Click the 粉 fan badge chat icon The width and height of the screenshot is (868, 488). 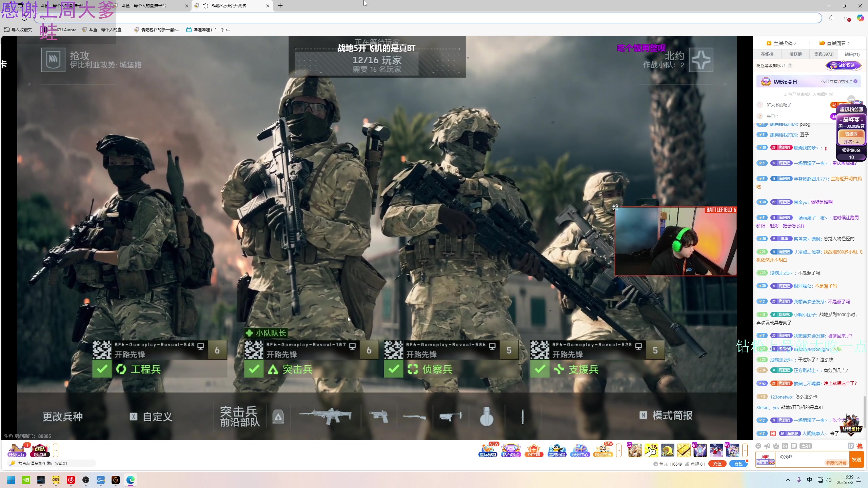pyautogui.click(x=785, y=446)
